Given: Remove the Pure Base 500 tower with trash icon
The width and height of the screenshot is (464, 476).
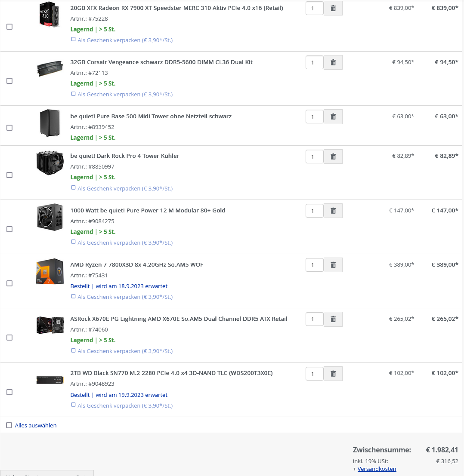Looking at the screenshot, I should pyautogui.click(x=333, y=117).
